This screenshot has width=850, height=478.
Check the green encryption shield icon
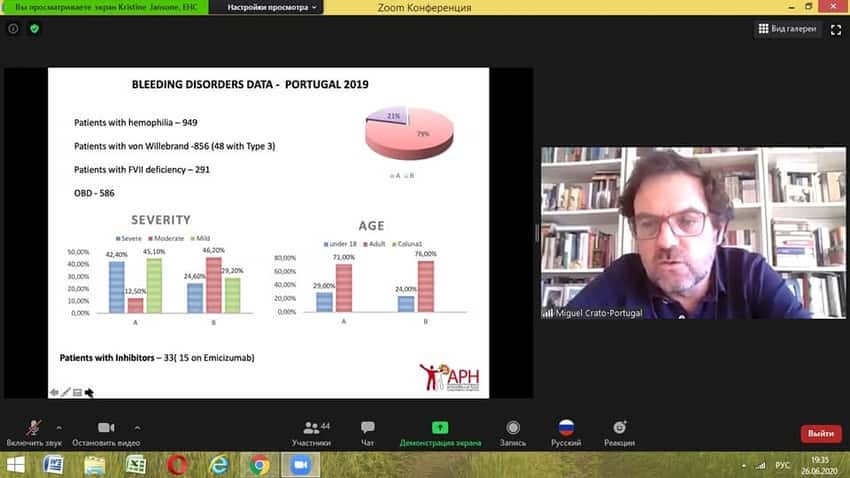[35, 29]
